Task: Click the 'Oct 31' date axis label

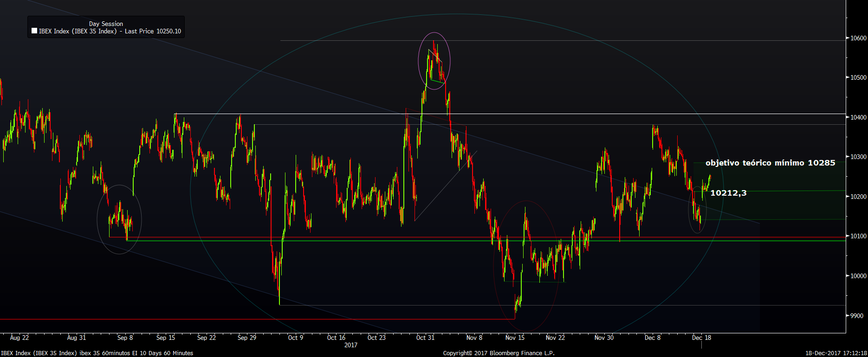Action: click(425, 338)
